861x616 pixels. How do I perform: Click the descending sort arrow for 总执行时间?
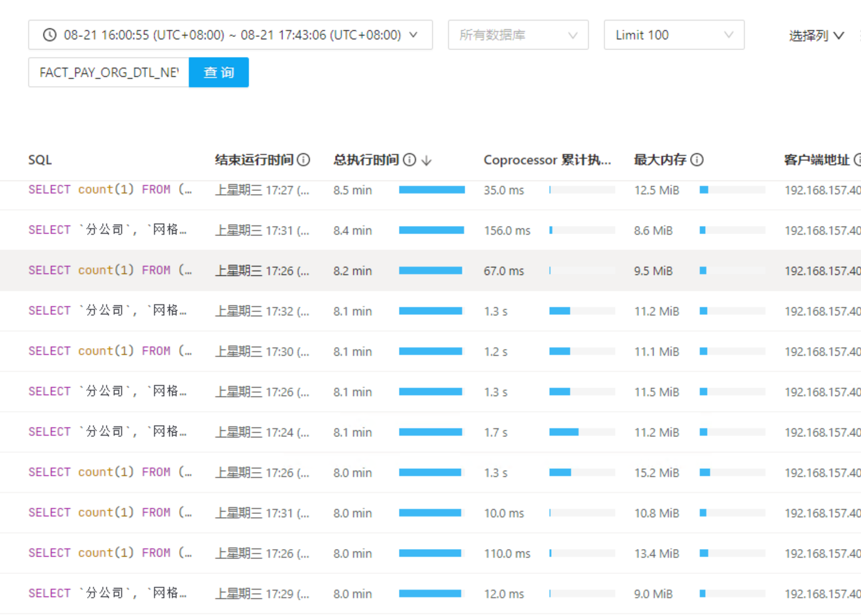[x=427, y=161]
